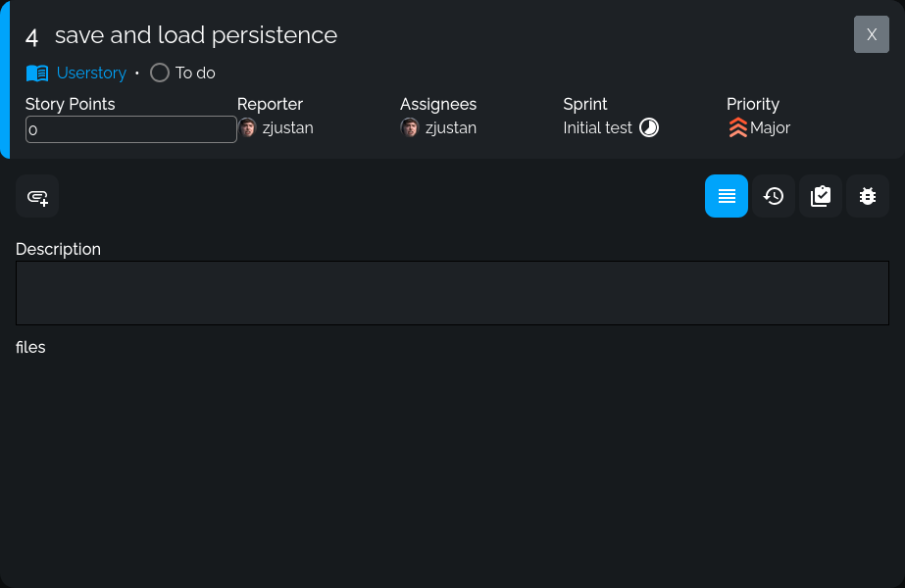Close the issue dialog with X
The image size is (905, 588).
[872, 34]
